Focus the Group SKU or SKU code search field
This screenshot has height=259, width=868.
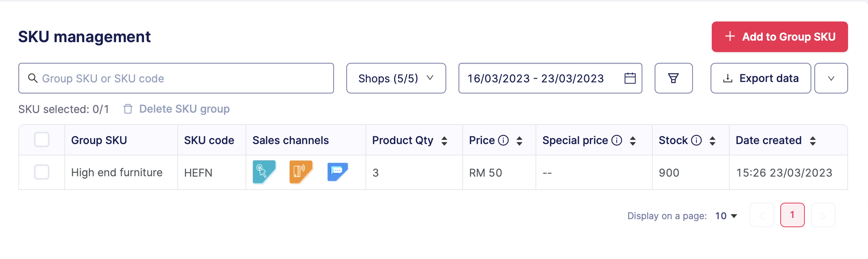tap(176, 78)
